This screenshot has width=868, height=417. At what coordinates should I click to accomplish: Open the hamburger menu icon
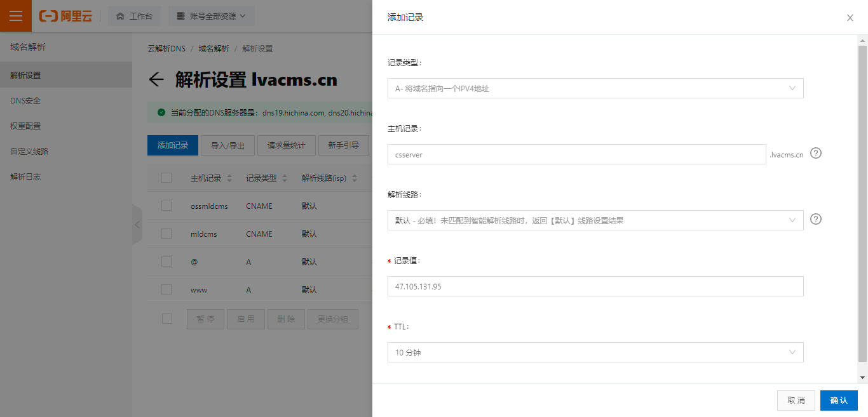pyautogui.click(x=16, y=16)
